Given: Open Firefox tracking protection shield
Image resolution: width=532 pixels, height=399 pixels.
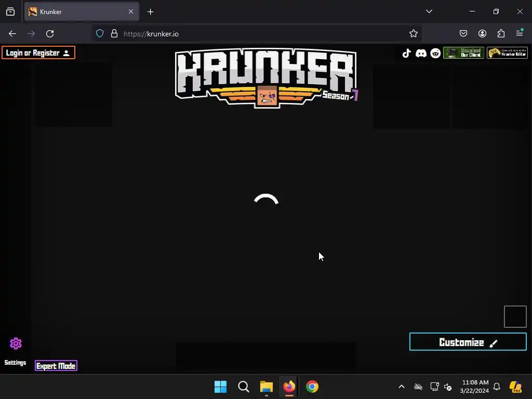Looking at the screenshot, I should [99, 34].
